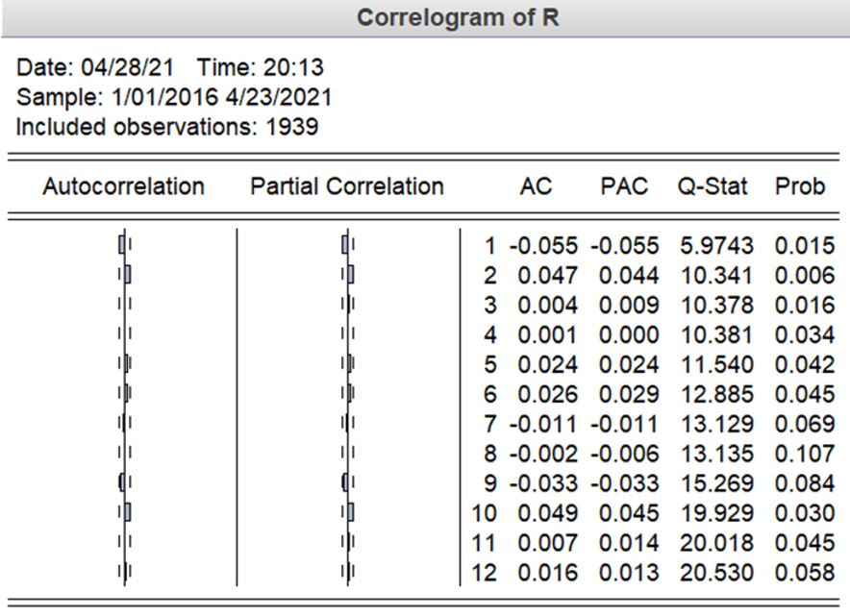Click the AC column header
The width and height of the screenshot is (850, 616).
coord(536,186)
